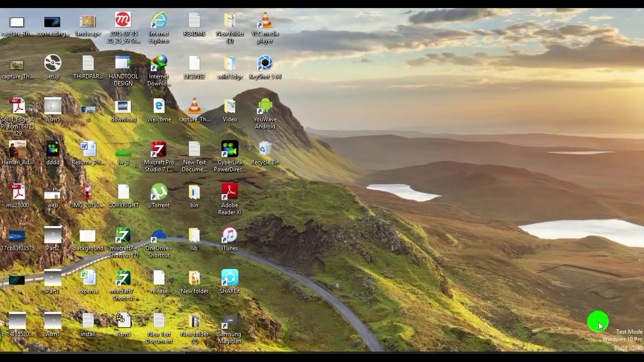Select the download image file
This screenshot has height=362, width=644.
[123, 111]
